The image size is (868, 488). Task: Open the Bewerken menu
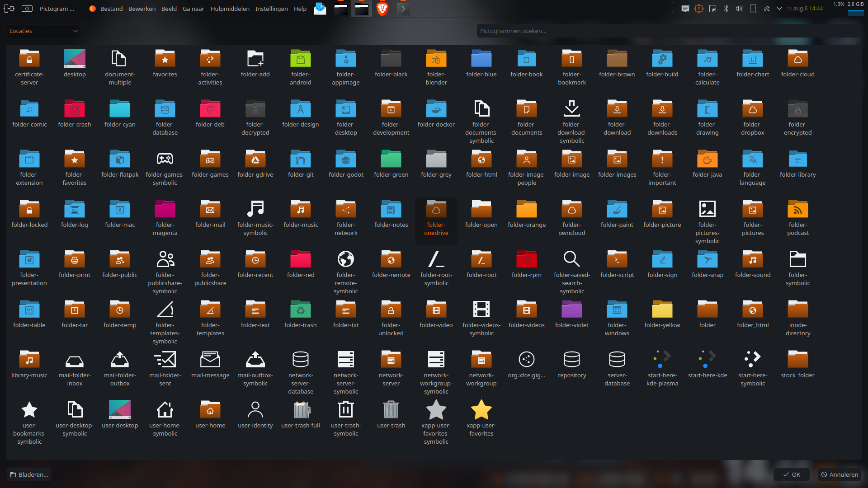tap(142, 9)
